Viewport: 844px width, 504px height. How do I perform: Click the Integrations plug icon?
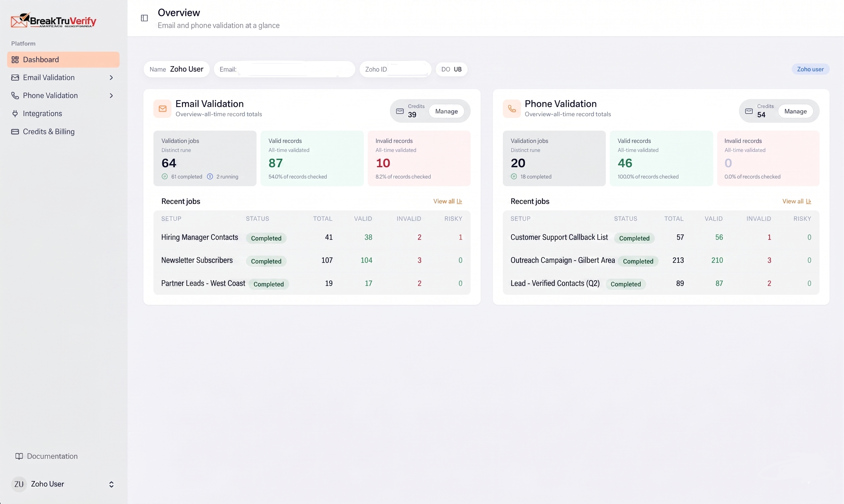(x=15, y=113)
